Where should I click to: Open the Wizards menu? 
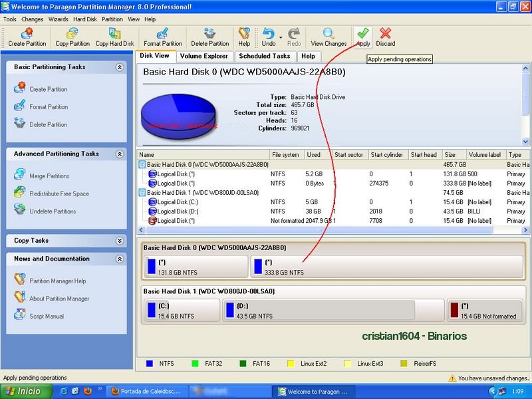click(58, 19)
